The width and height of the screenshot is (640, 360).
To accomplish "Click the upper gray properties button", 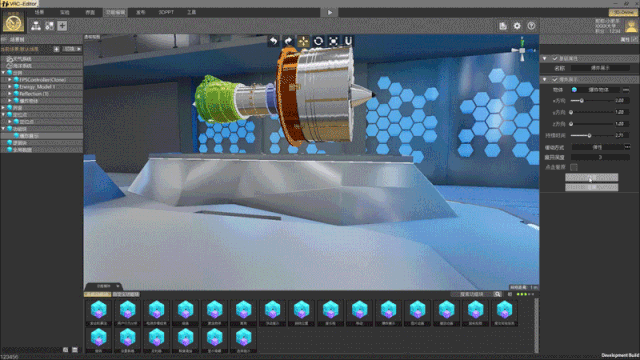I will [x=591, y=177].
